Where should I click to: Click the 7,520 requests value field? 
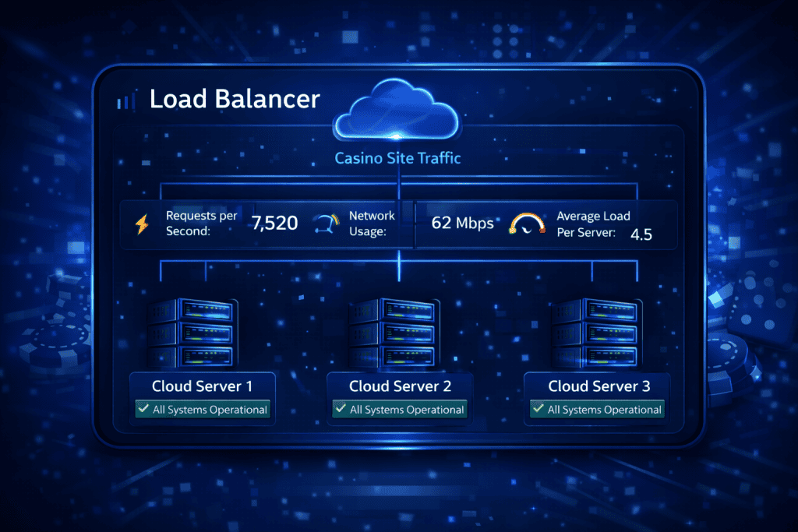tap(274, 223)
